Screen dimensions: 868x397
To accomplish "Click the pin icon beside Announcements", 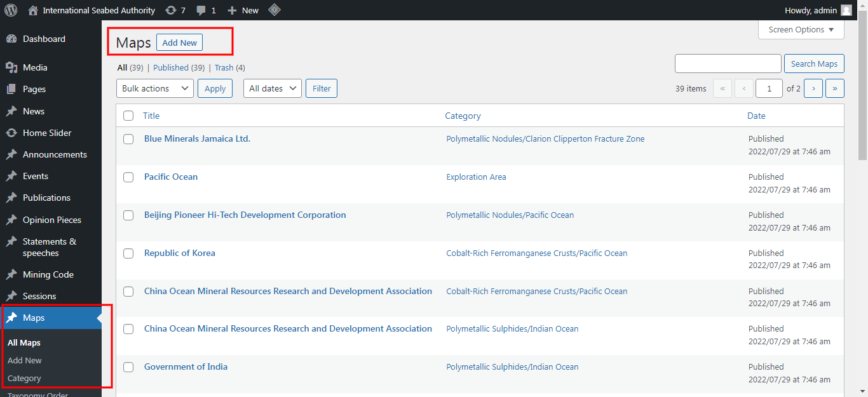I will [11, 154].
